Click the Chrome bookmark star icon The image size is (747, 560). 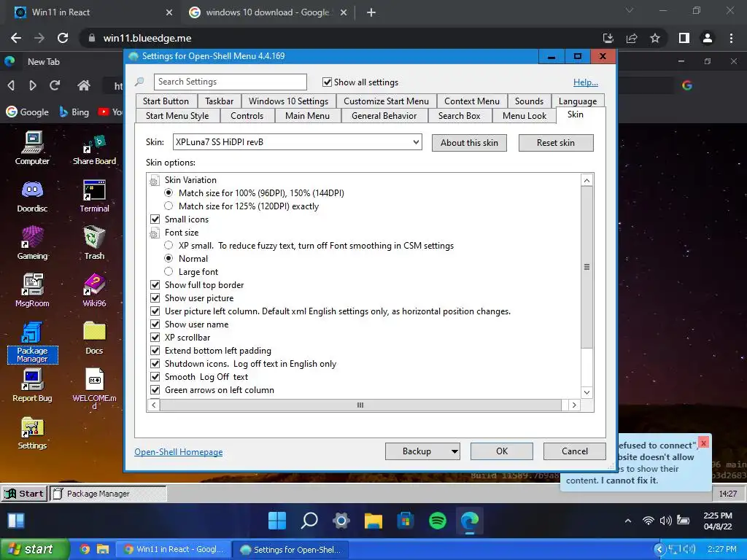(x=655, y=38)
